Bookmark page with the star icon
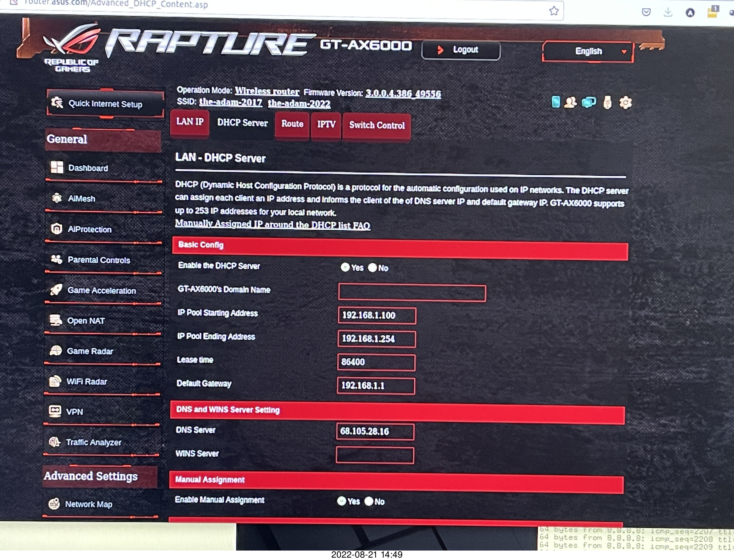 tap(554, 11)
